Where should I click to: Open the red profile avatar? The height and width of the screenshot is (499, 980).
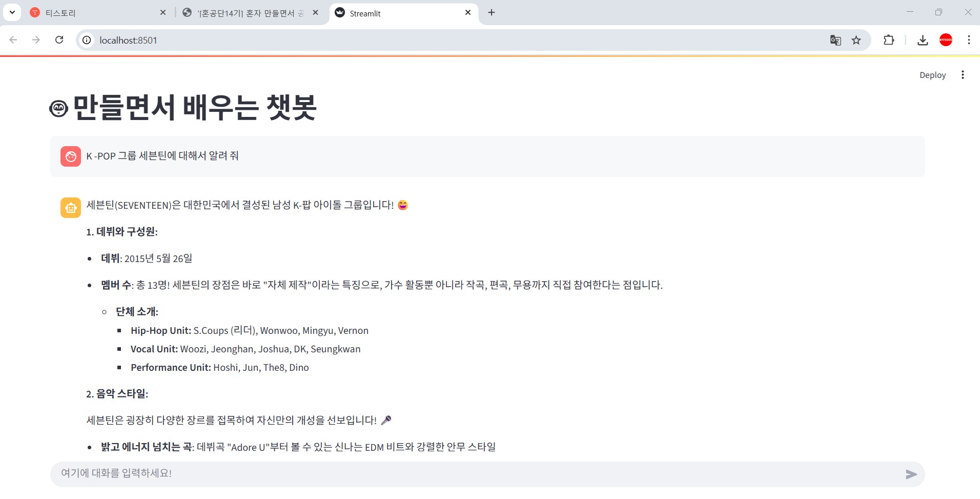[x=946, y=40]
